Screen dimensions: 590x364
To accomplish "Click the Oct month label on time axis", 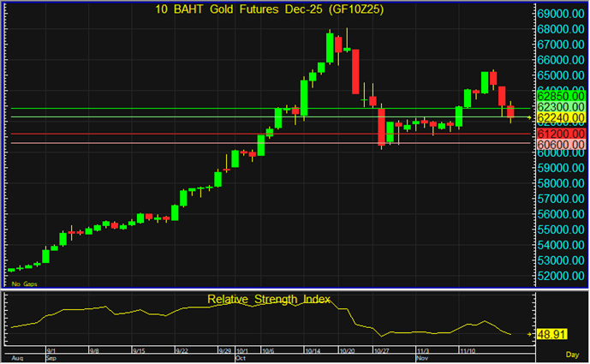I will tap(241, 359).
